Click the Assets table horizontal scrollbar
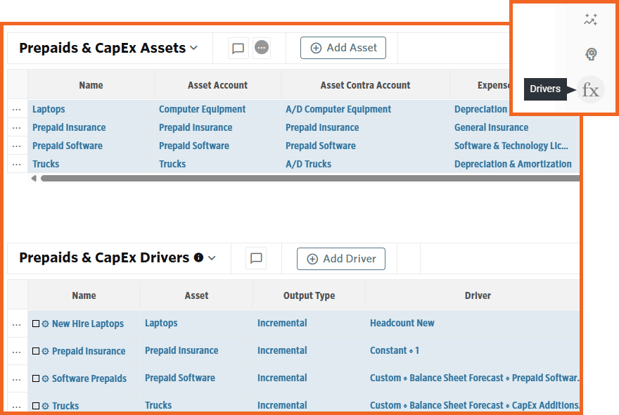619x415 pixels. [x=300, y=179]
